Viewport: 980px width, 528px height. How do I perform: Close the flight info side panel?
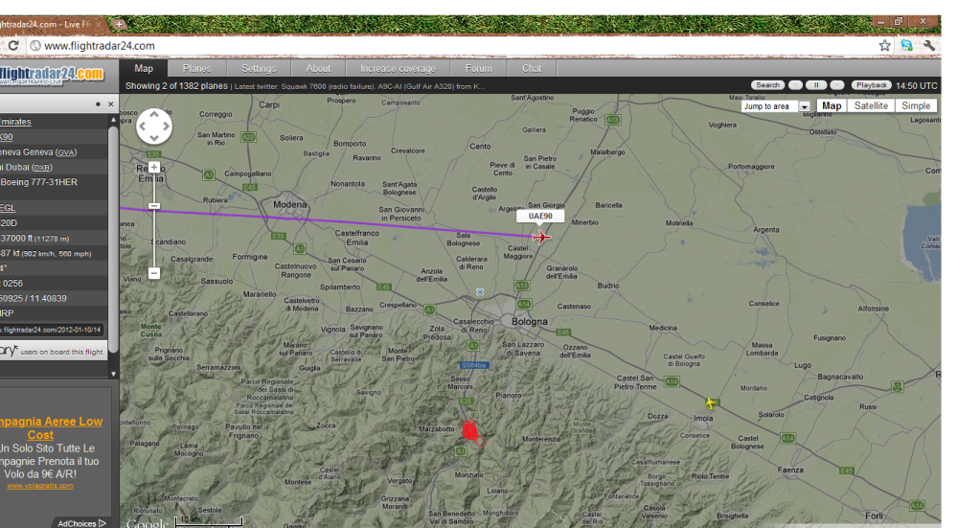point(110,103)
